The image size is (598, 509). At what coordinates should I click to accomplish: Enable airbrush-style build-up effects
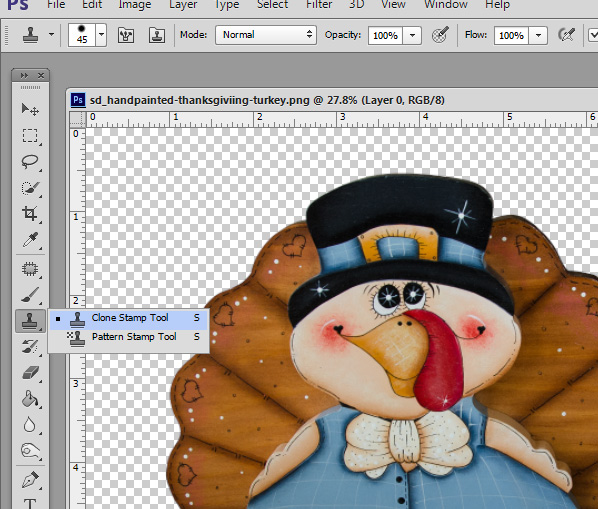point(566,35)
